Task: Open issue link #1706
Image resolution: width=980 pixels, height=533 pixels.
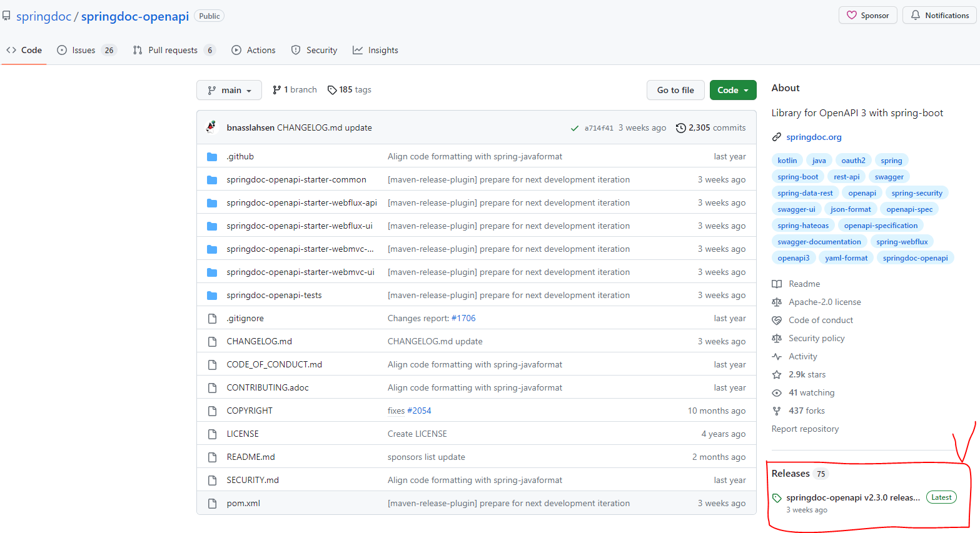Action: click(x=463, y=319)
